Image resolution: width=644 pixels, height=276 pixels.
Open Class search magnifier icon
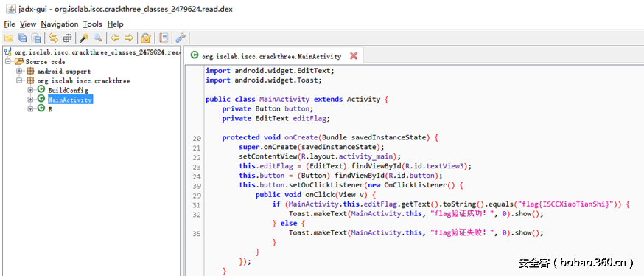tap(98, 38)
